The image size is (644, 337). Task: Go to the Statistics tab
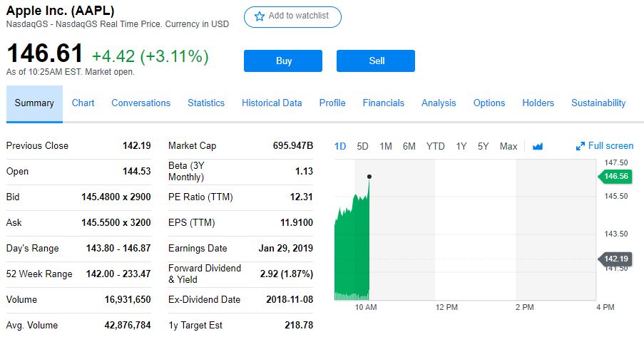206,103
